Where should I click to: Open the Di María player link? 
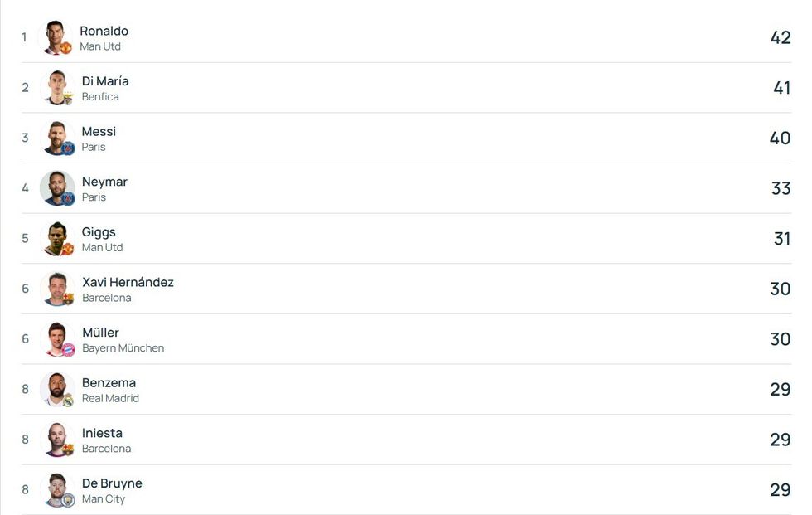105,81
